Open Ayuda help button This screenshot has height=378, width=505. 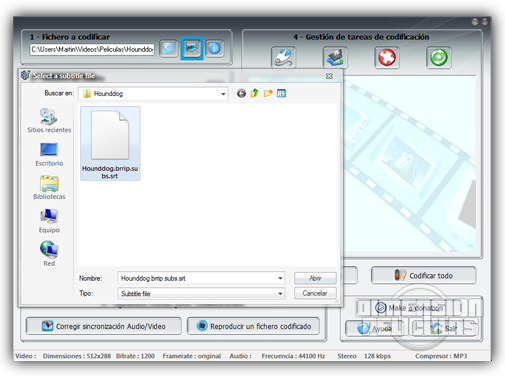pyautogui.click(x=374, y=329)
